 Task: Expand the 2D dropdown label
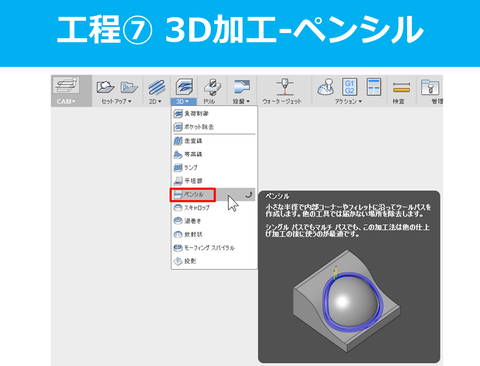(155, 101)
